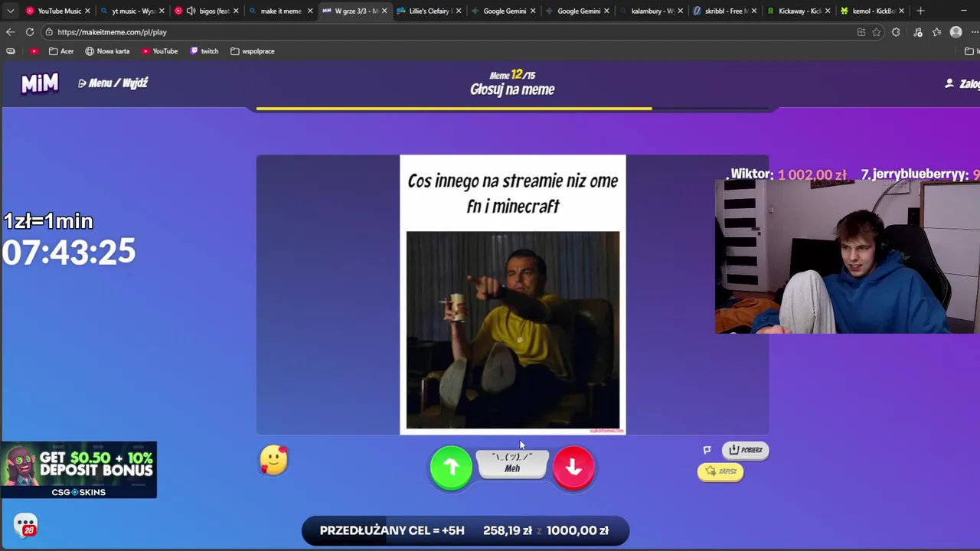Viewport: 980px width, 551px height.
Task: Open Menu / Wyjdź
Action: [113, 83]
